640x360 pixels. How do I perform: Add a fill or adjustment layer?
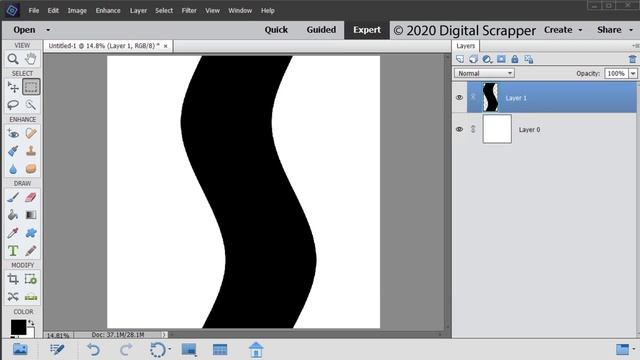coord(487,59)
